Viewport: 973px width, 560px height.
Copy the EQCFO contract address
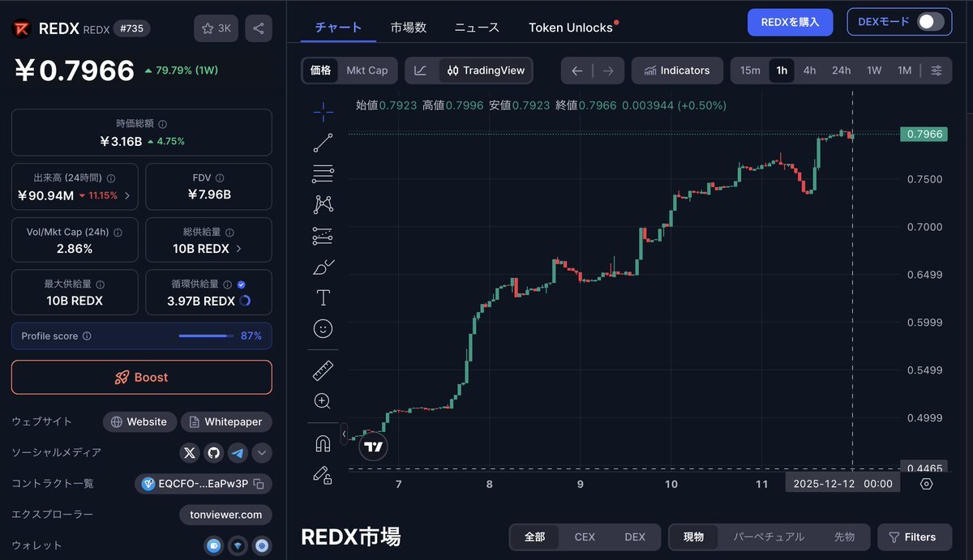click(259, 484)
